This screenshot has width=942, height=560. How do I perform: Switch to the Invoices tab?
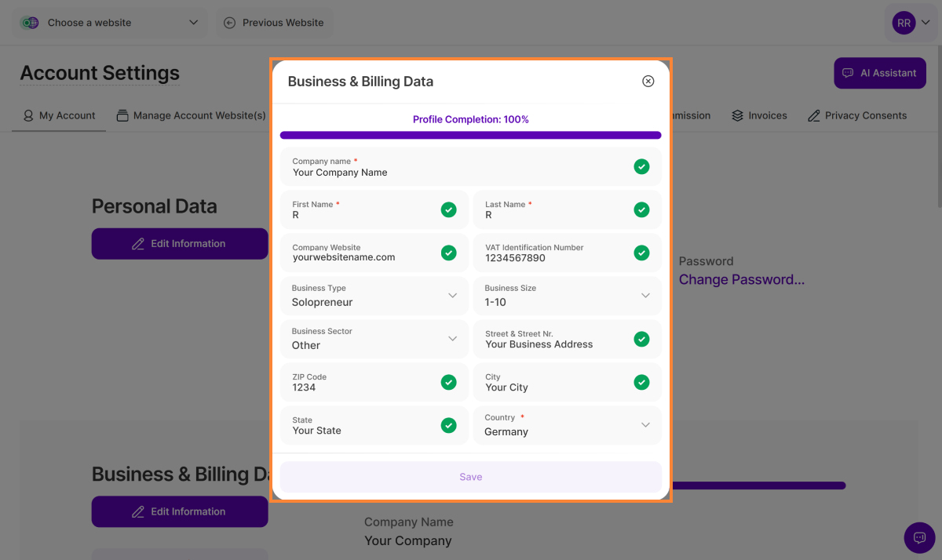click(759, 115)
